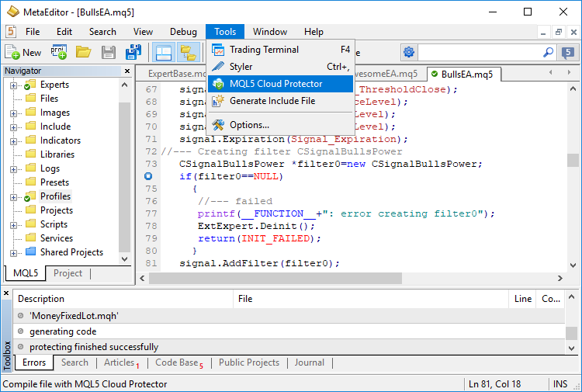This screenshot has height=392, width=582.
Task: Expand the Indicators tree node
Action: [x=13, y=141]
